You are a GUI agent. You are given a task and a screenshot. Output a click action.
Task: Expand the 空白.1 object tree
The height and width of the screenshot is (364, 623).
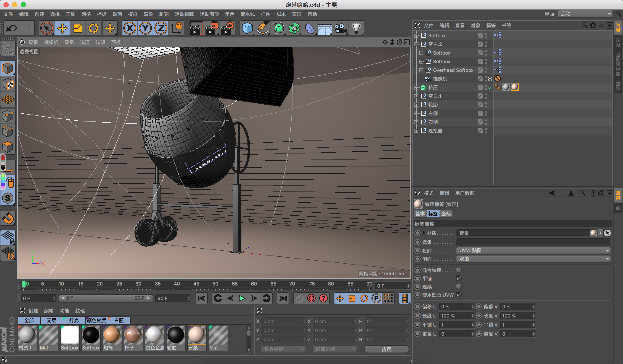(416, 96)
